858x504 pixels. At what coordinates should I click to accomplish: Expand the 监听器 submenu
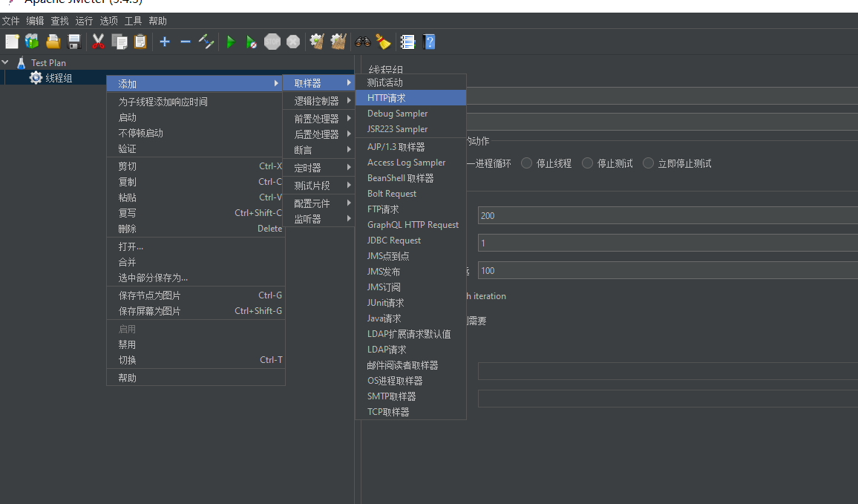(319, 219)
